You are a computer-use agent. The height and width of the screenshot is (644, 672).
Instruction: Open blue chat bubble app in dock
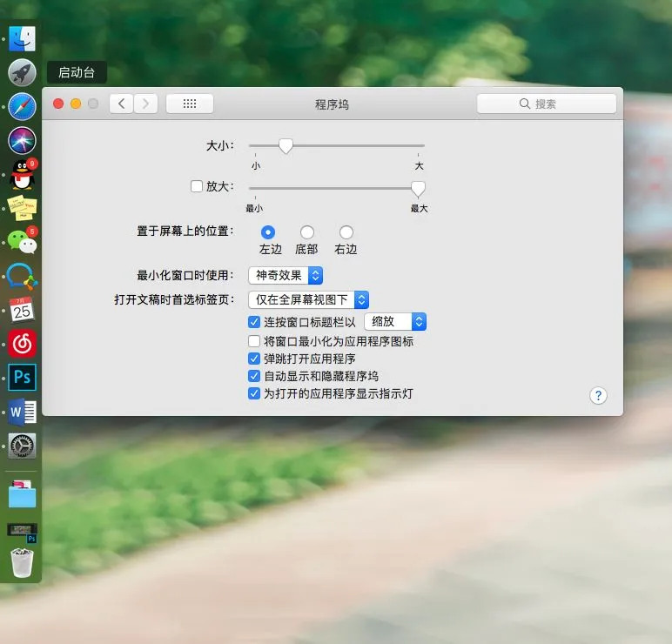pos(22,276)
